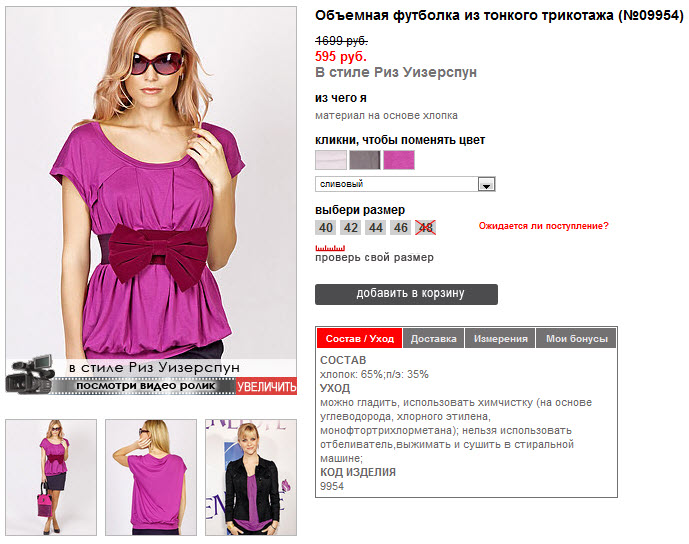Choose size 46
Image resolution: width=689 pixels, height=544 pixels.
[401, 228]
